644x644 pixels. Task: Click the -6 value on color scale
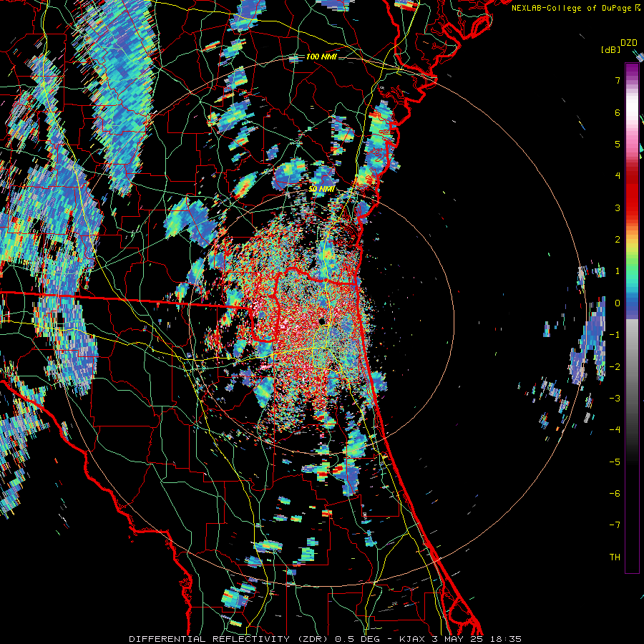coord(615,494)
